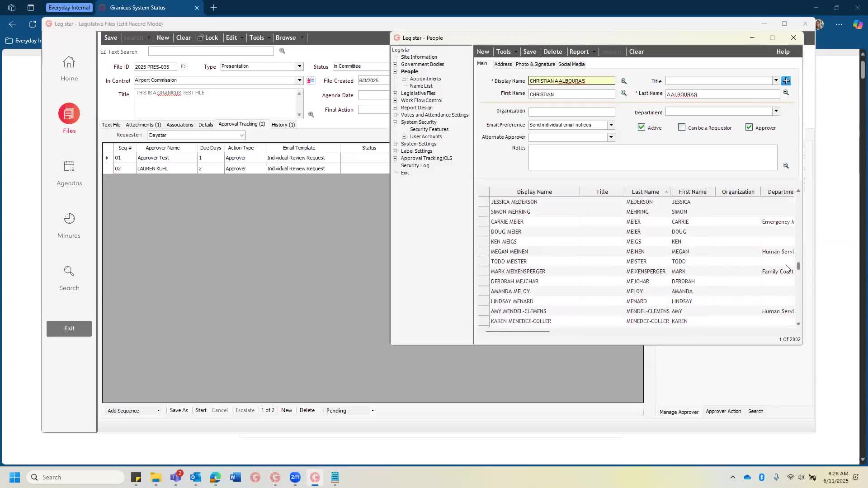Click EZ Text Search magnifier icon
Viewport: 868px width, 488px height.
[282, 51]
